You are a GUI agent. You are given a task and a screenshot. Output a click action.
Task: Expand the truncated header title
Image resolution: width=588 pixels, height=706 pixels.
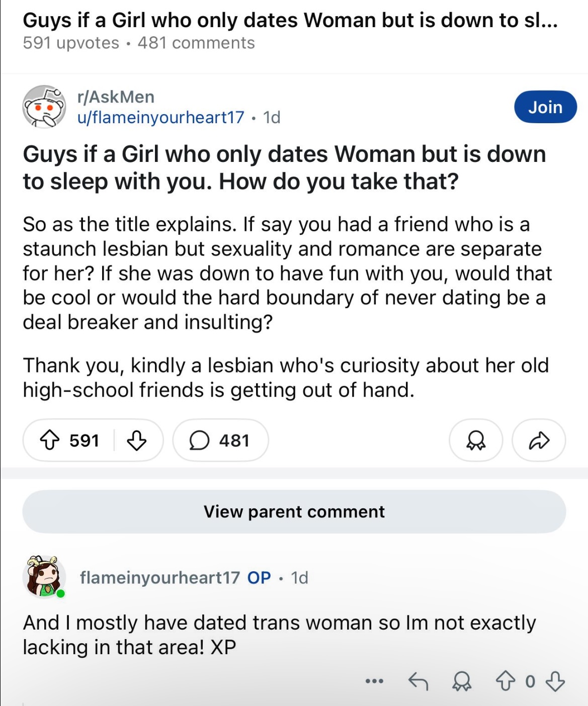[x=290, y=20]
